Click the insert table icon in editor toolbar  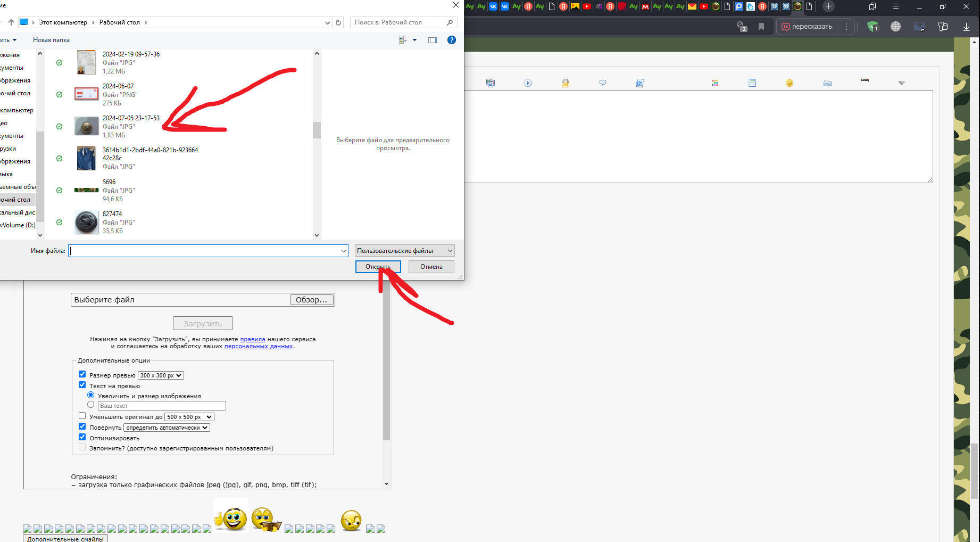[x=752, y=83]
